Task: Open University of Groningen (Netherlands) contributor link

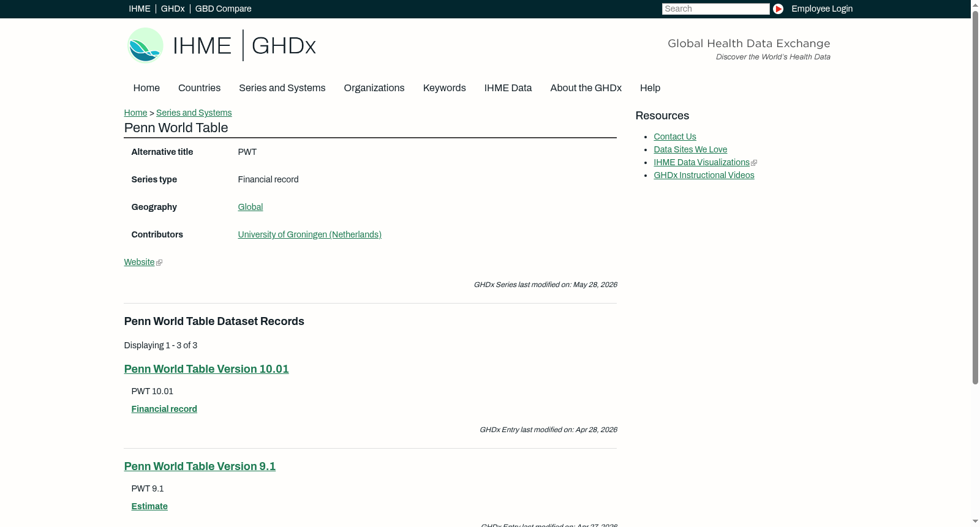Action: [309, 234]
